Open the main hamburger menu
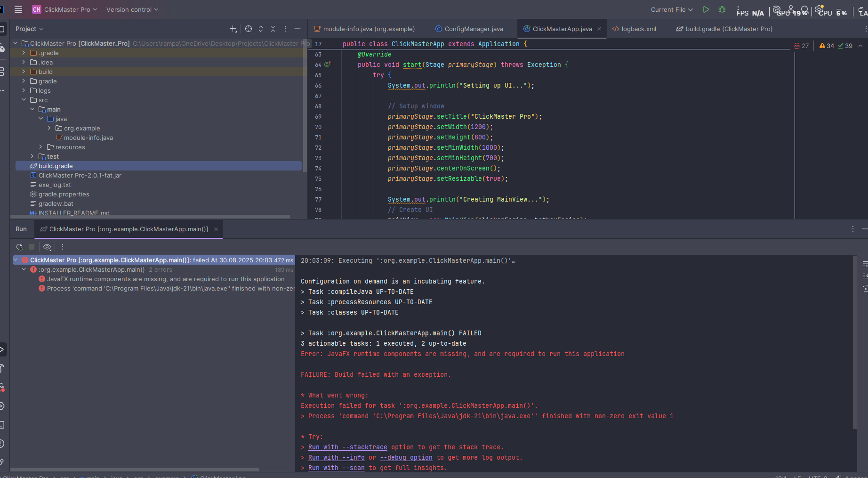The image size is (868, 478). (18, 9)
